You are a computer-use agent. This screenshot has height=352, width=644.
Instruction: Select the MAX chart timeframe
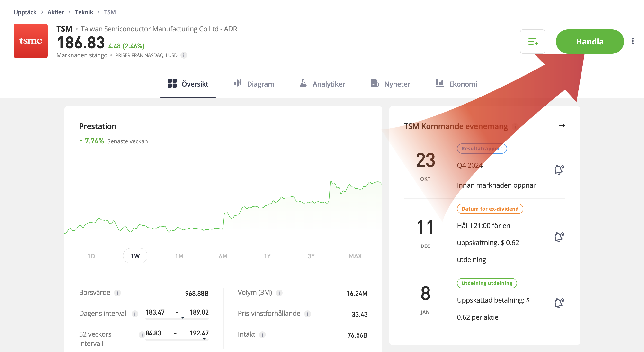pos(355,256)
